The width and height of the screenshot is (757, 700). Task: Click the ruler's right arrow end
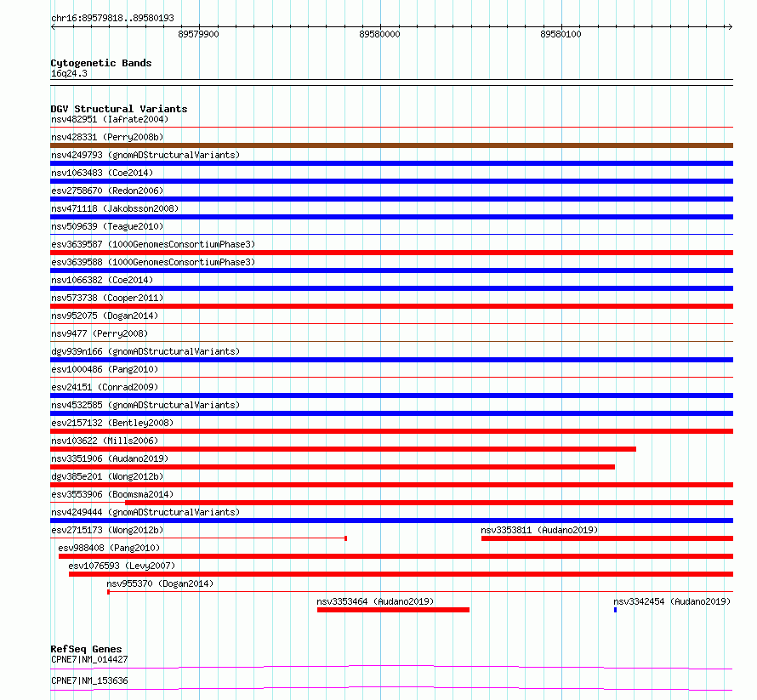pyautogui.click(x=730, y=26)
